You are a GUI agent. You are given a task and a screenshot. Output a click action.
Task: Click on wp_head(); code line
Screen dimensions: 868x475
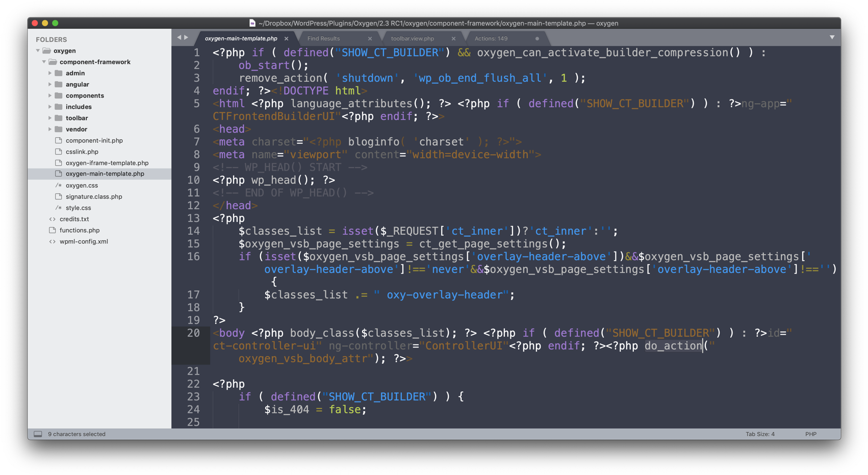click(274, 180)
